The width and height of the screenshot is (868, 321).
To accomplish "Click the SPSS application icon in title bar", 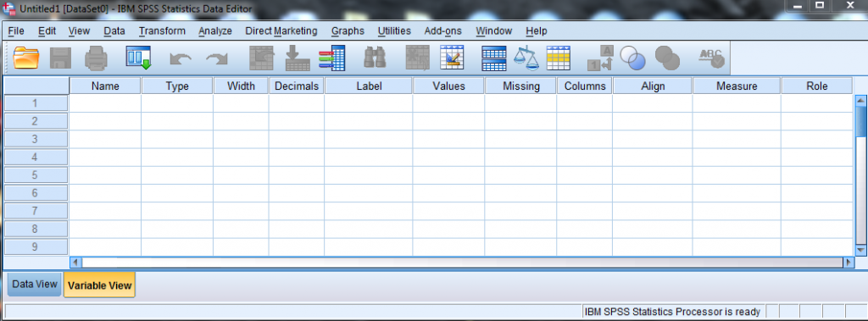I will tap(8, 8).
